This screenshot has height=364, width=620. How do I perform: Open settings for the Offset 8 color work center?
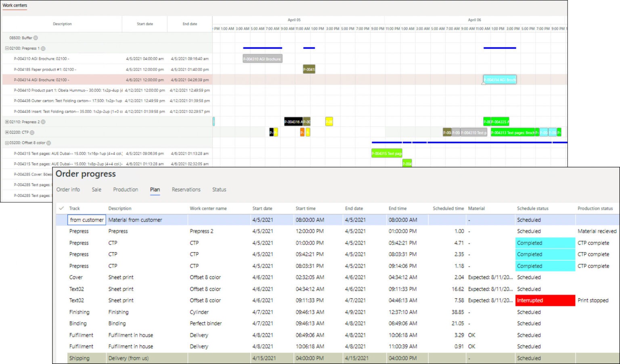pos(48,143)
